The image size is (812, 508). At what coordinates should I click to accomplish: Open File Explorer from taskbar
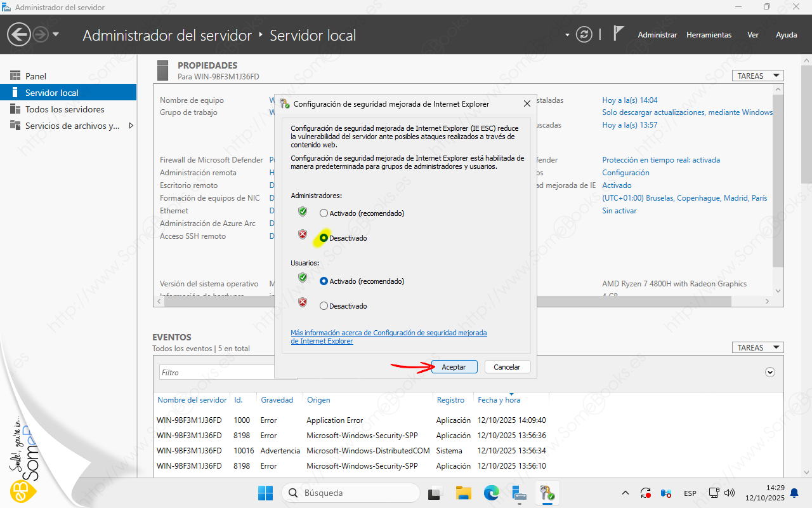(464, 493)
